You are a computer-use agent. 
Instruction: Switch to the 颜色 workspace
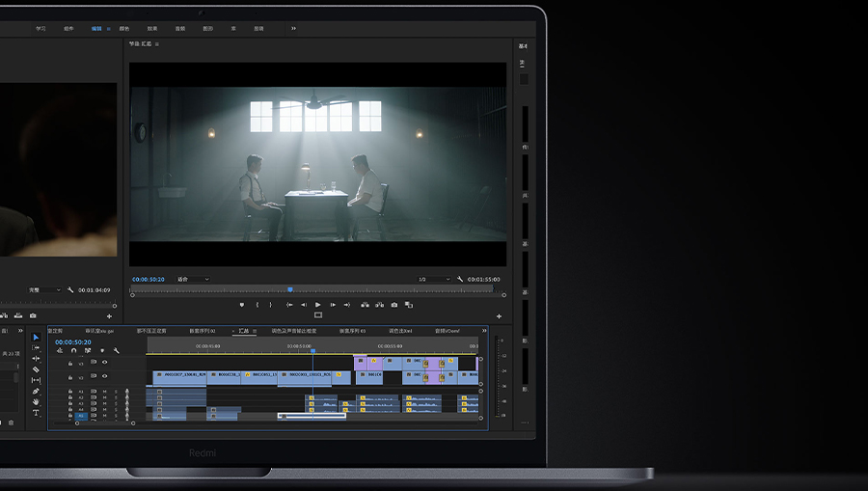click(x=124, y=29)
